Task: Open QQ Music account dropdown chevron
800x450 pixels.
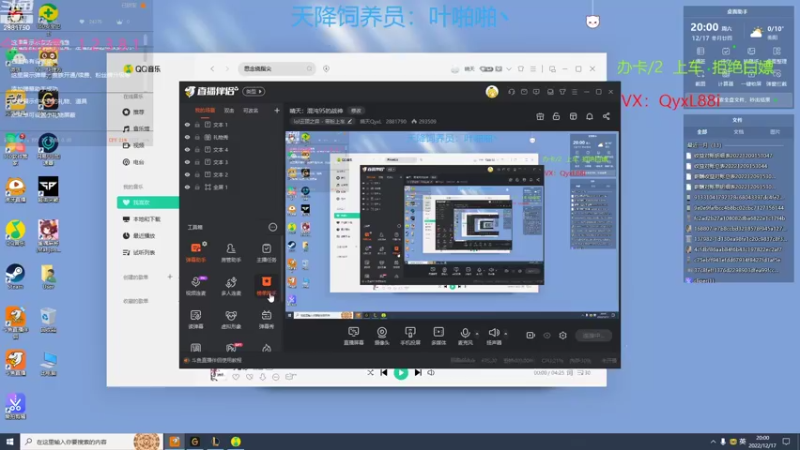Action: pyautogui.click(x=509, y=69)
